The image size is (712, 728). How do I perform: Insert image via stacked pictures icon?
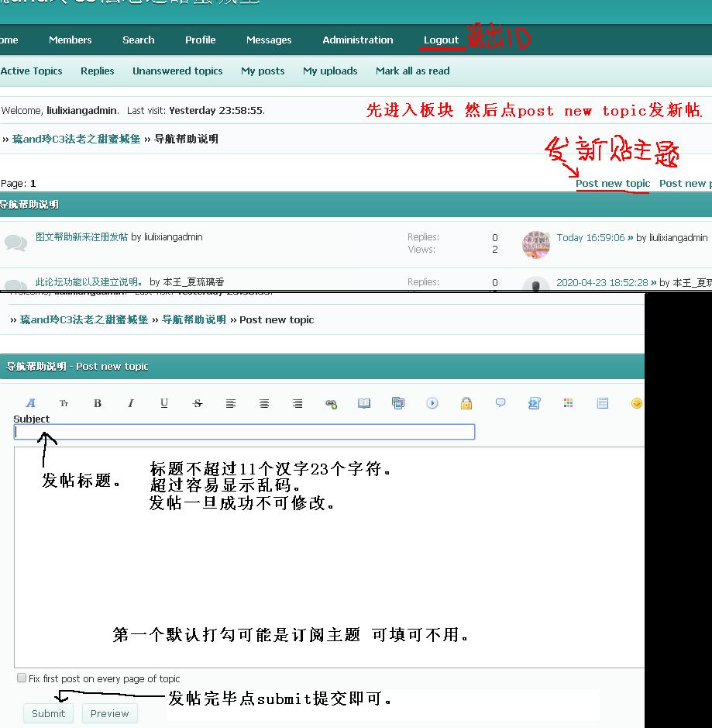click(x=398, y=403)
